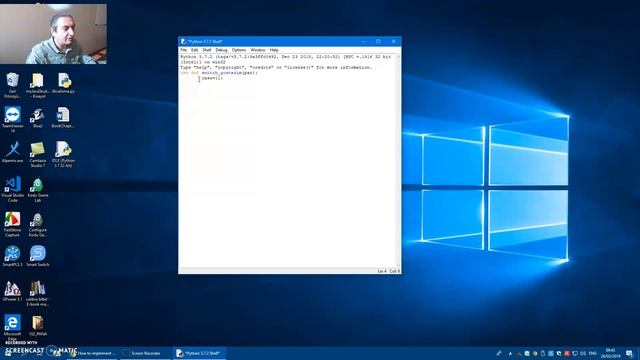Select the TeamViewer desktop icon

pos(13,120)
